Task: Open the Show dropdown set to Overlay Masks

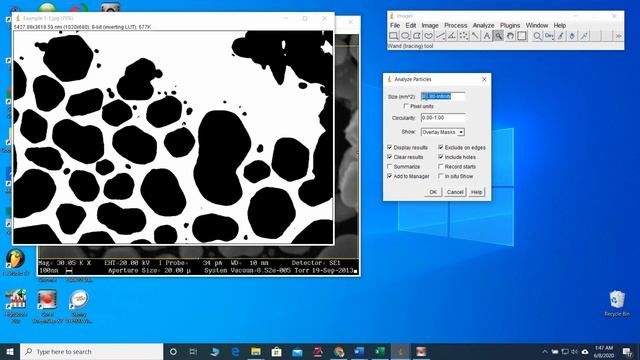Action: [442, 132]
